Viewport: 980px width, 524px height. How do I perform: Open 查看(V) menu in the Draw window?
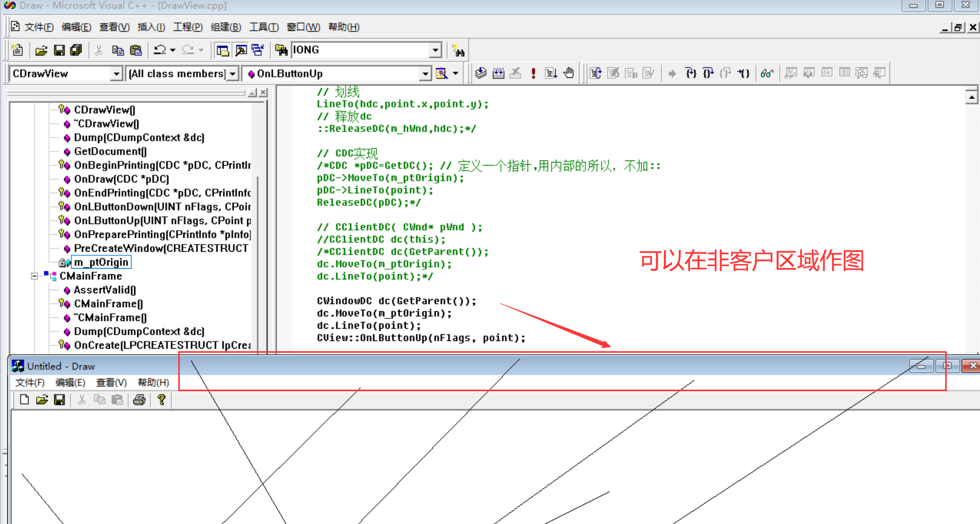(x=111, y=382)
